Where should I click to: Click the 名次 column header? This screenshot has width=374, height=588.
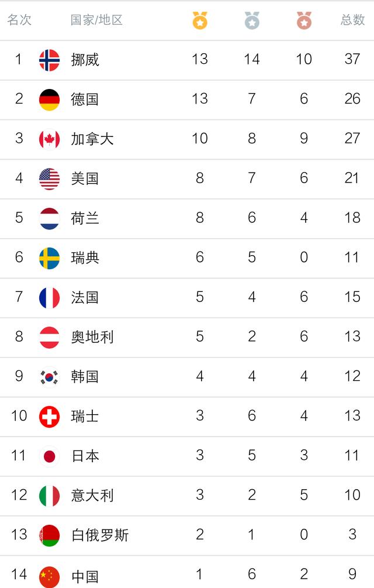tap(19, 20)
